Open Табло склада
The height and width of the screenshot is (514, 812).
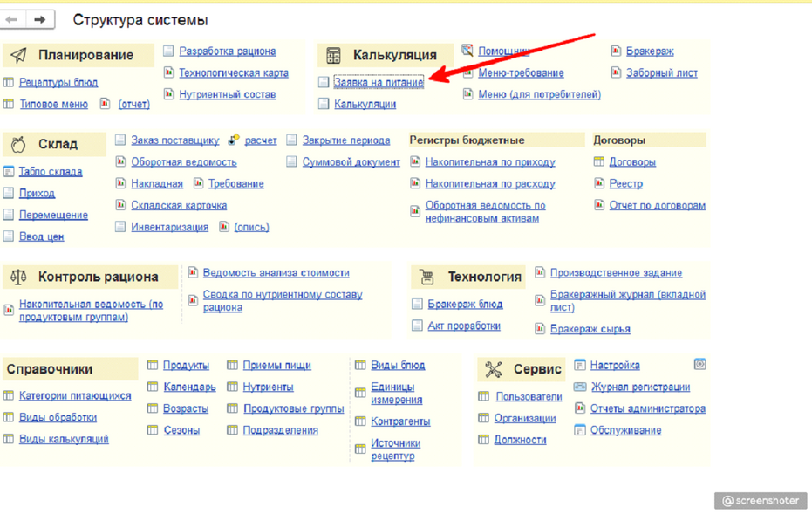pyautogui.click(x=51, y=172)
